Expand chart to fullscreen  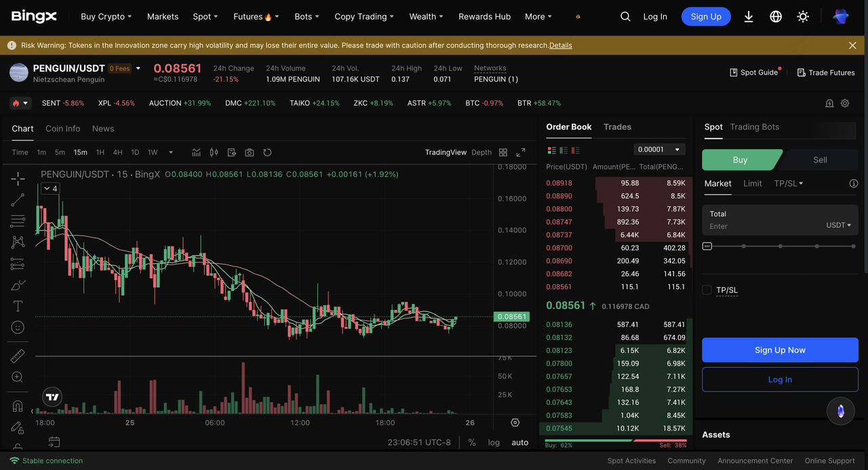(521, 153)
